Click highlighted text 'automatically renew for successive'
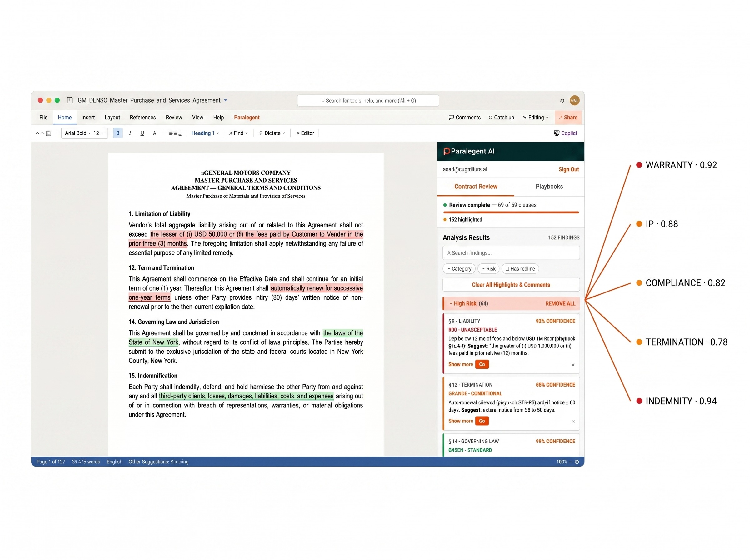 [x=316, y=288]
